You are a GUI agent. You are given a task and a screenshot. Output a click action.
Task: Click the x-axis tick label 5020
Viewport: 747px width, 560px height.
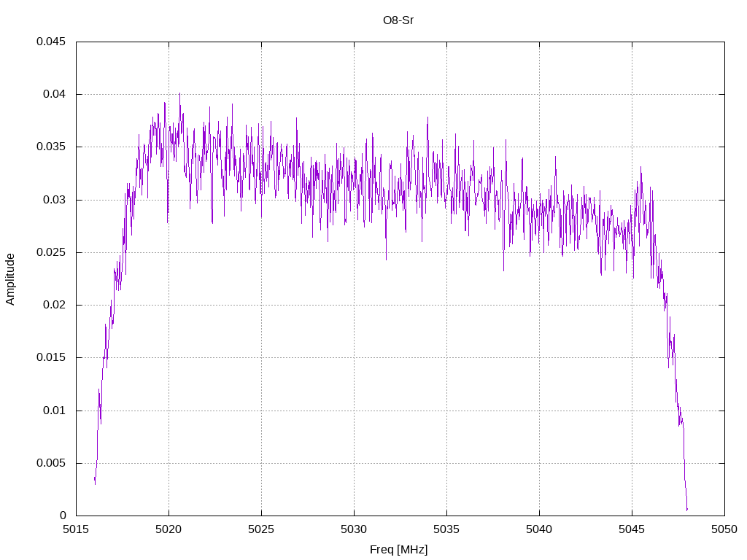coord(169,529)
